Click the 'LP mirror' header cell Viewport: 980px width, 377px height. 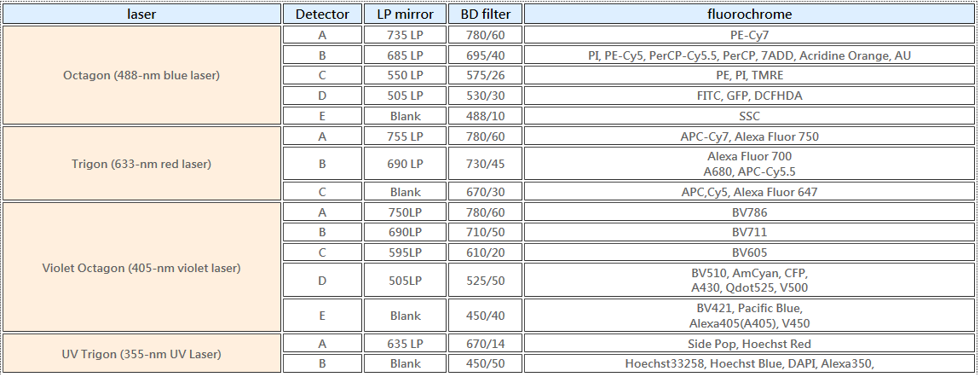pyautogui.click(x=405, y=14)
